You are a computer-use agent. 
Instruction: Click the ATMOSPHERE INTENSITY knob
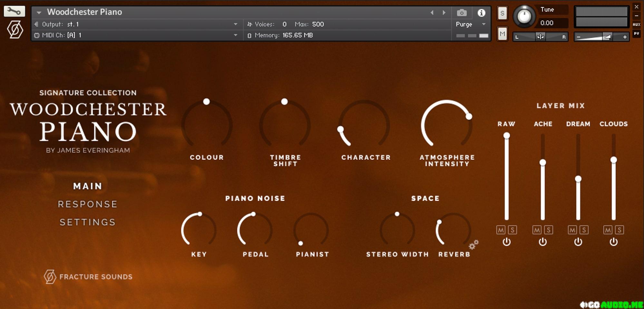pyautogui.click(x=447, y=124)
